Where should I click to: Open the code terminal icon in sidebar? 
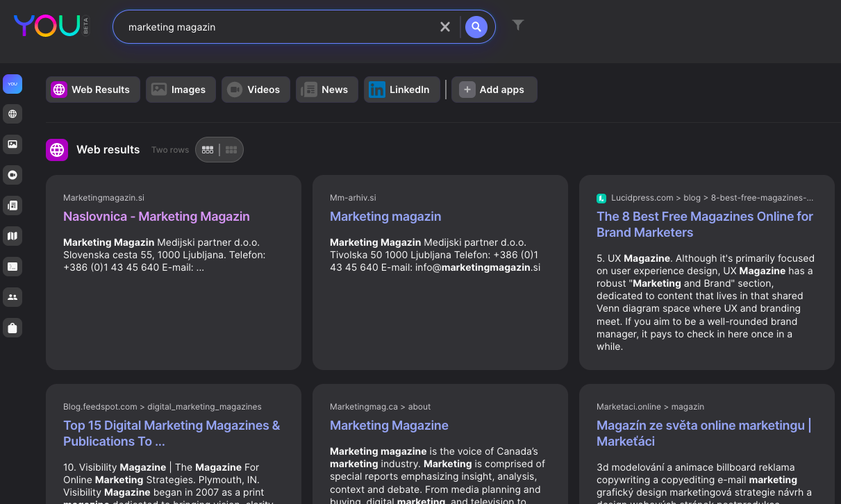click(x=13, y=267)
